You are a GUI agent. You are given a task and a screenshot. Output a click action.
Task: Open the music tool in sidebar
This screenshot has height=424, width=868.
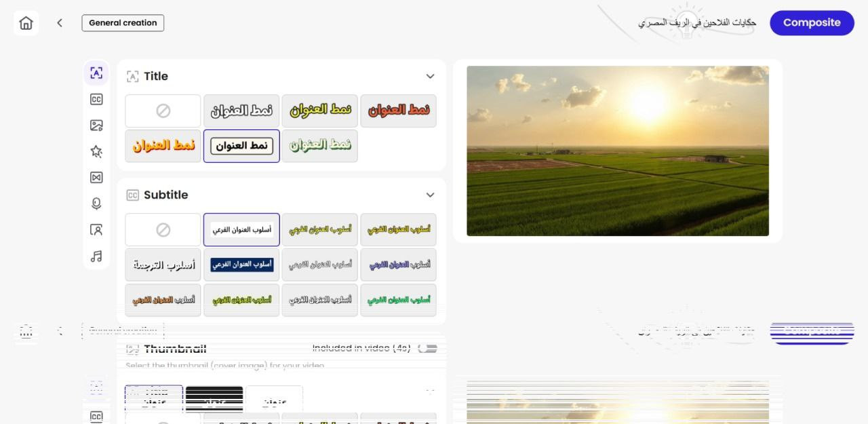96,256
